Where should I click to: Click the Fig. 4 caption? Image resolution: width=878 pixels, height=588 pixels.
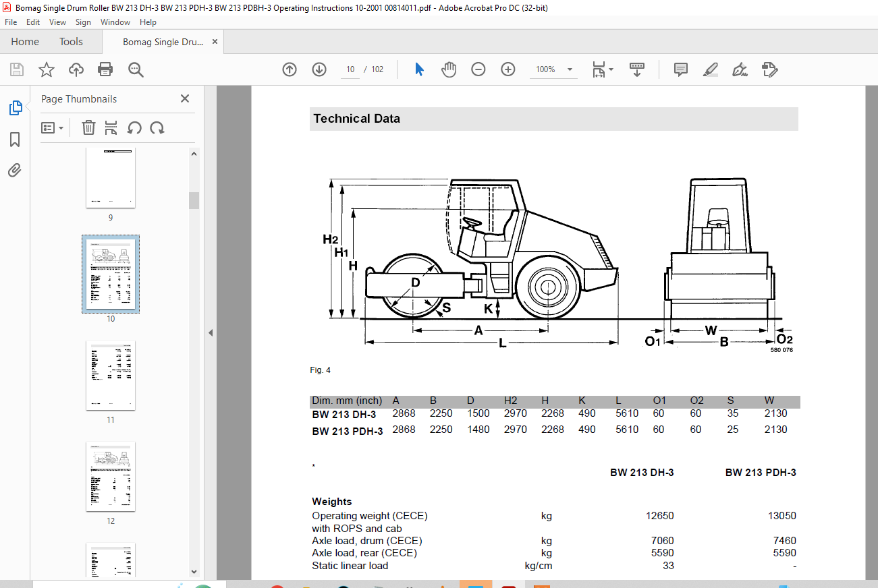321,370
